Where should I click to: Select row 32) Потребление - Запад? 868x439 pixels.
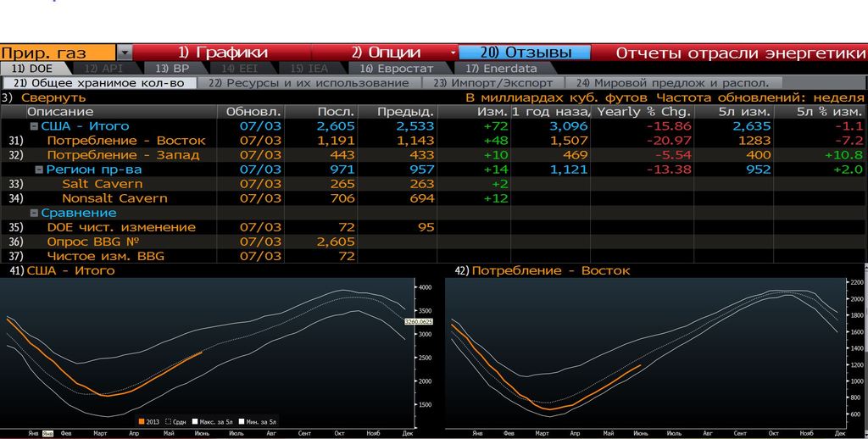(x=434, y=155)
